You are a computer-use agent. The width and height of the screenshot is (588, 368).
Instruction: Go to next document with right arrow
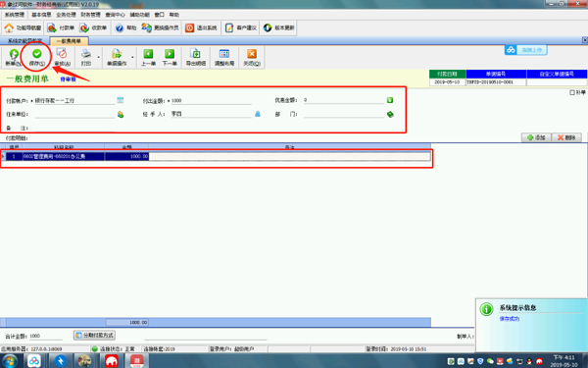point(170,54)
